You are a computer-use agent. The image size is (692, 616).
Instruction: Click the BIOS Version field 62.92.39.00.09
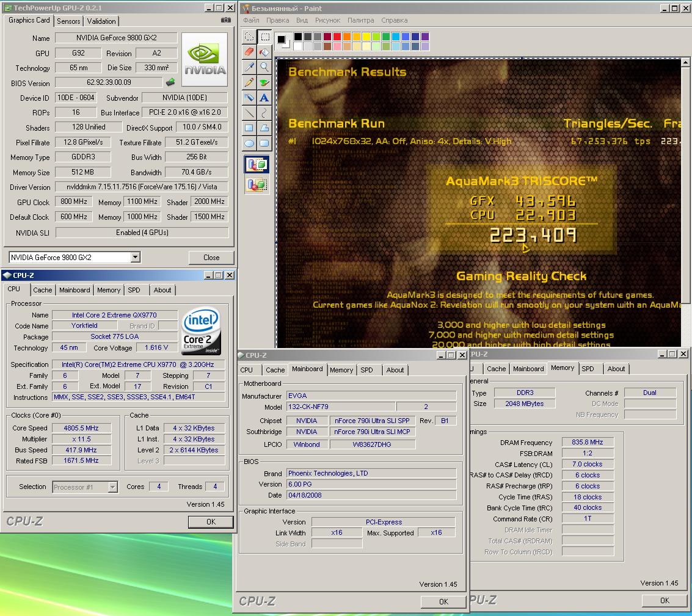tap(109, 82)
